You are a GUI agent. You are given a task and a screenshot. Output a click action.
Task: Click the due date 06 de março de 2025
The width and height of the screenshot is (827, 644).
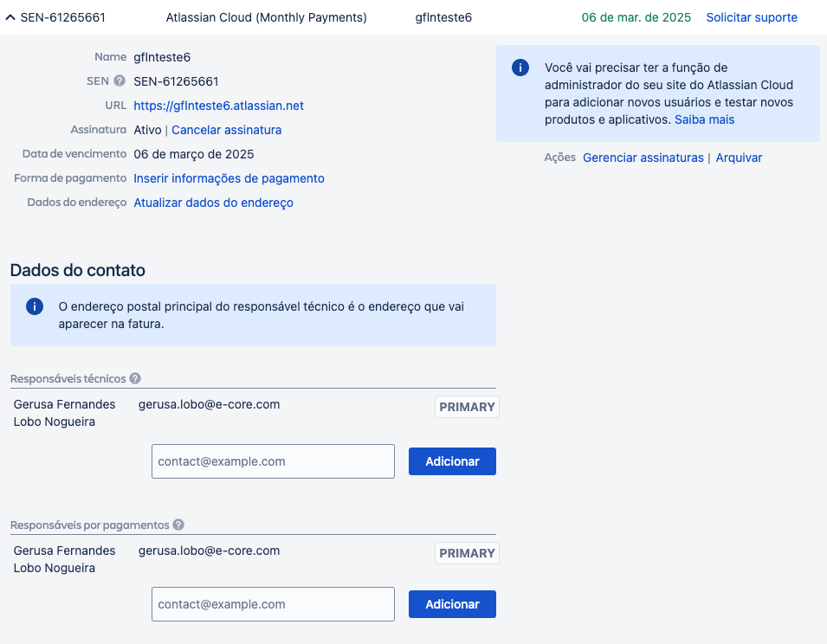pos(194,154)
